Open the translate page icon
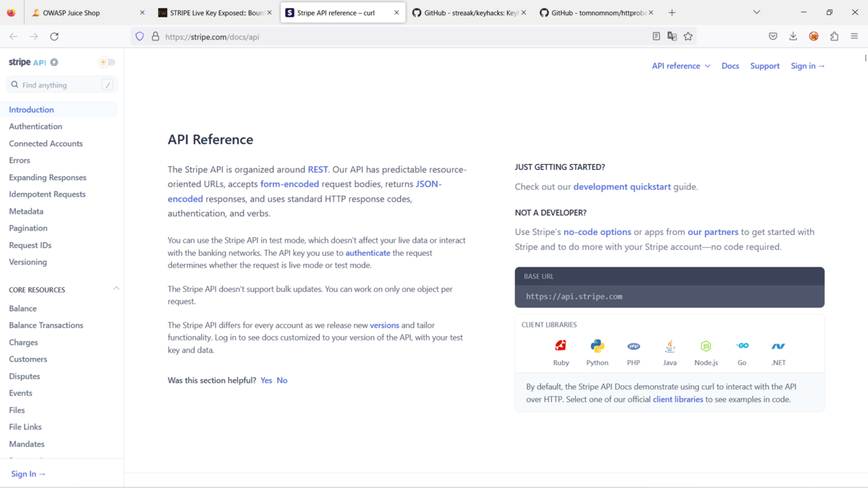The width and height of the screenshot is (868, 488). [672, 36]
